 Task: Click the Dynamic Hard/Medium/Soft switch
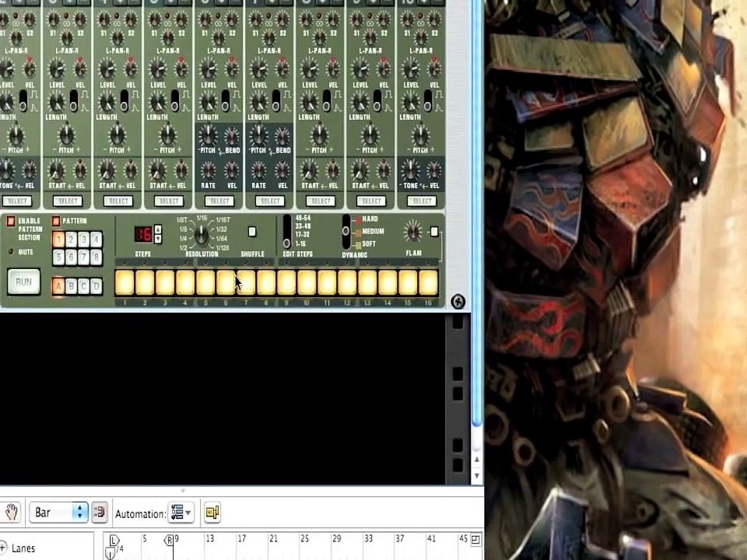[x=346, y=232]
